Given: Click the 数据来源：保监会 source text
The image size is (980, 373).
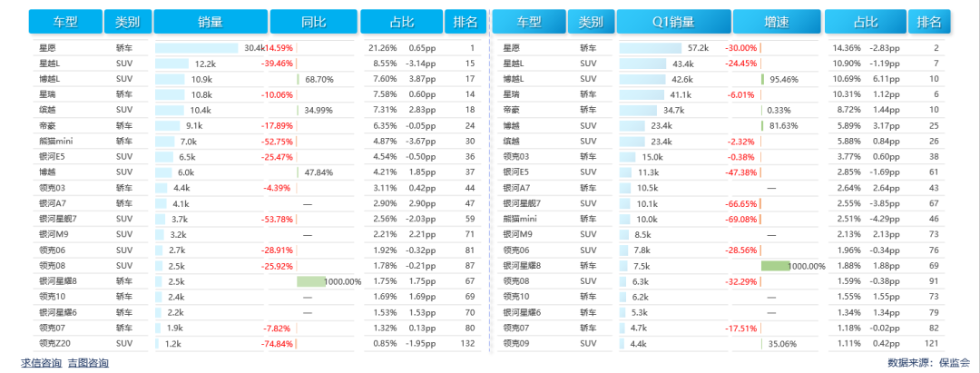Looking at the screenshot, I should (x=928, y=363).
